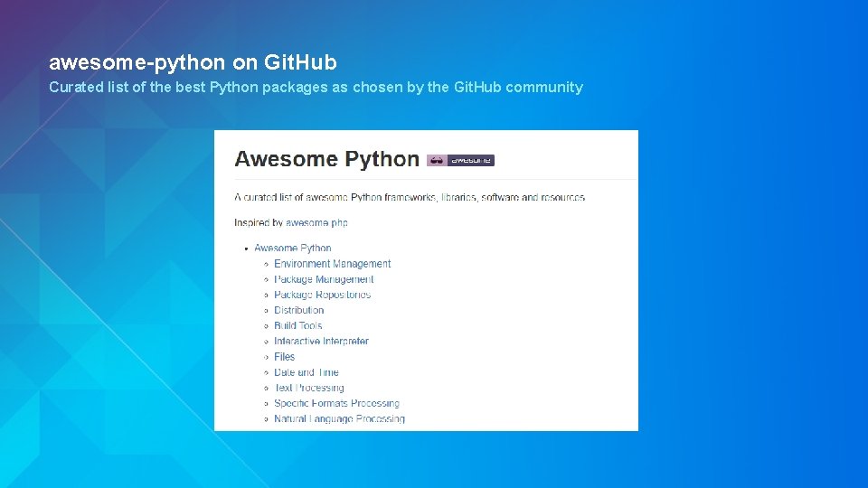This screenshot has height=488, width=868.
Task: Go to Environment Management section
Action: tap(332, 263)
